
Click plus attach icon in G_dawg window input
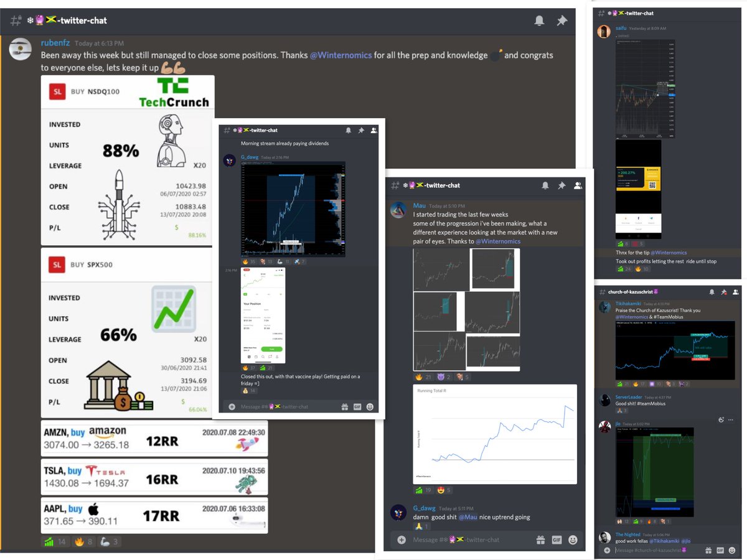coord(232,407)
